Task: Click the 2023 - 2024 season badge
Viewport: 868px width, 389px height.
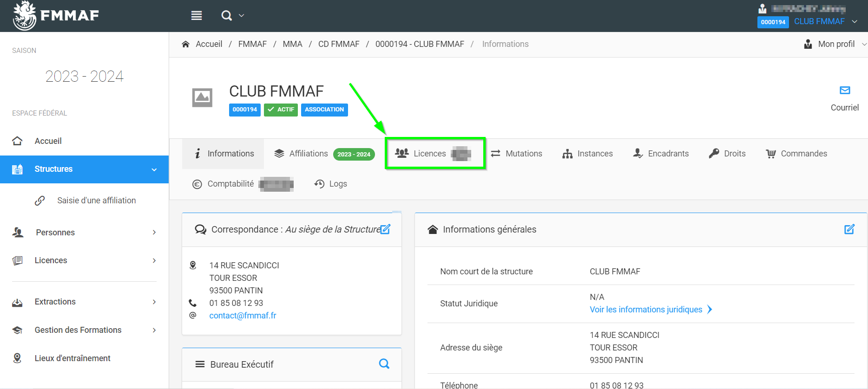Action: [x=354, y=154]
